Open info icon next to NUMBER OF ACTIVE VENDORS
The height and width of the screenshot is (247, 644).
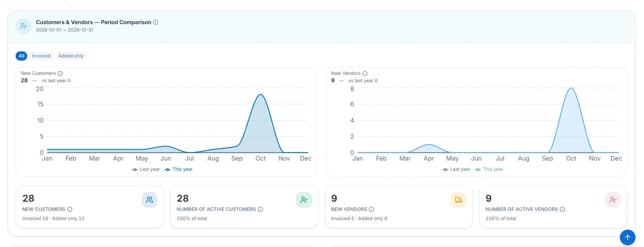(562, 209)
